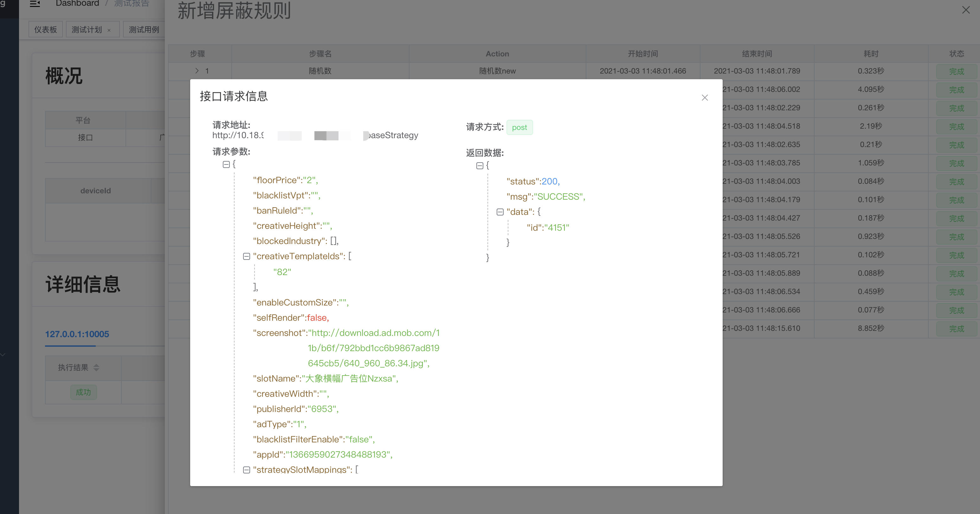This screenshot has height=514, width=980.
Task: Close the 接口请求信息 dialog
Action: pos(705,98)
